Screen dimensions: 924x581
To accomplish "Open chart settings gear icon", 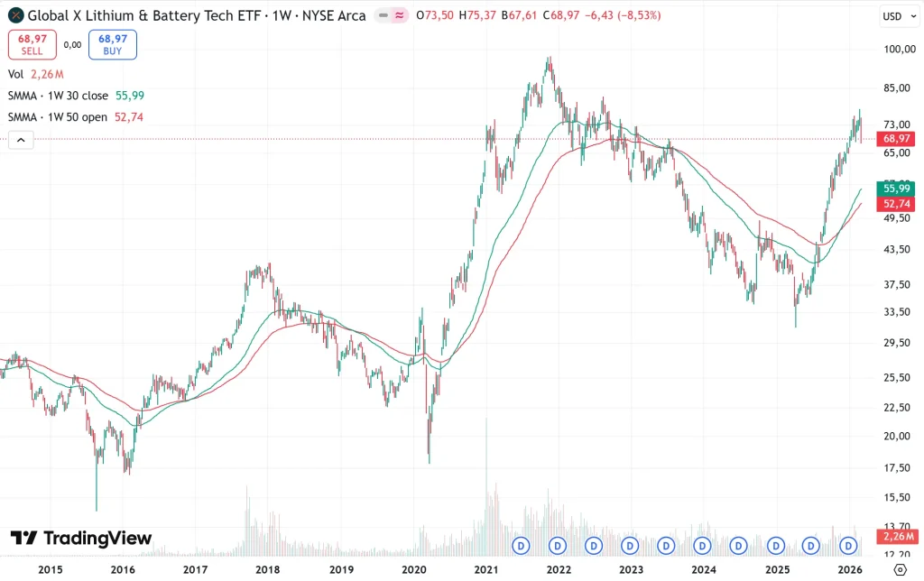I will point(900,570).
